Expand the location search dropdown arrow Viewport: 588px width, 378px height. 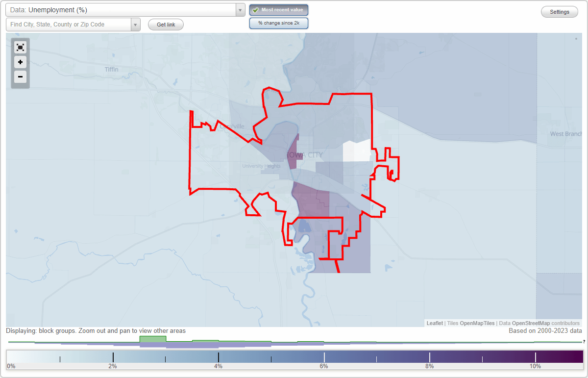(x=136, y=24)
